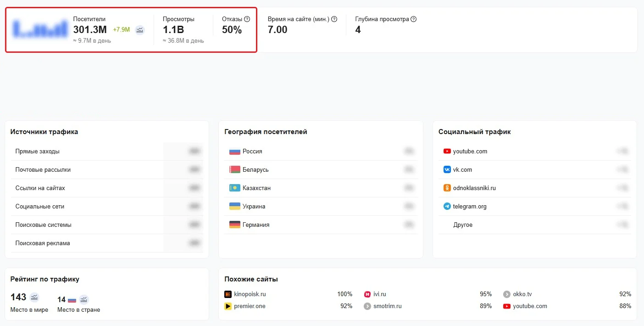The height and width of the screenshot is (326, 644).
Task: Open the chart icon next to world rank 143
Action: 34,297
